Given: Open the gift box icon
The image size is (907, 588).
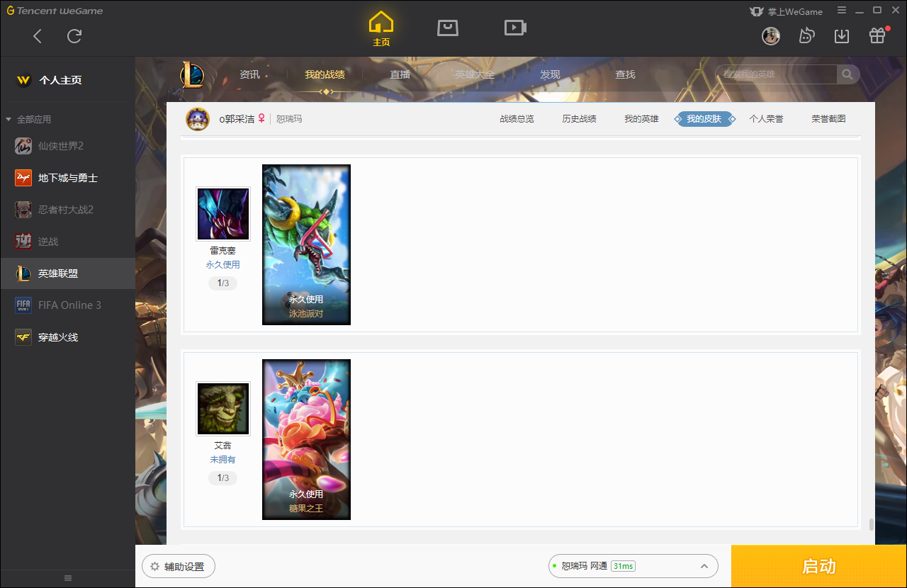Looking at the screenshot, I should click(x=877, y=35).
